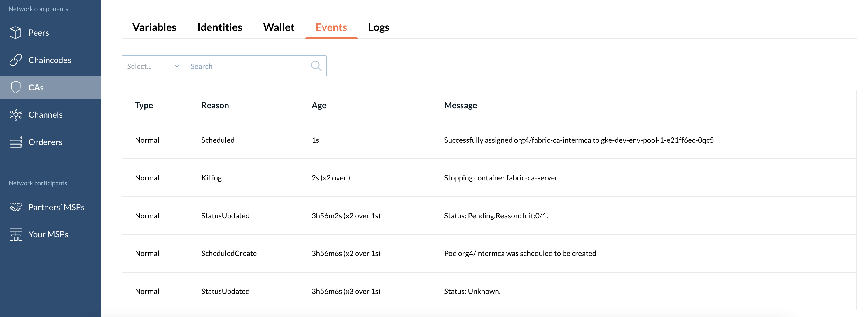Expand the chevron on the Select combo box
The height and width of the screenshot is (317, 868).
pos(176,66)
